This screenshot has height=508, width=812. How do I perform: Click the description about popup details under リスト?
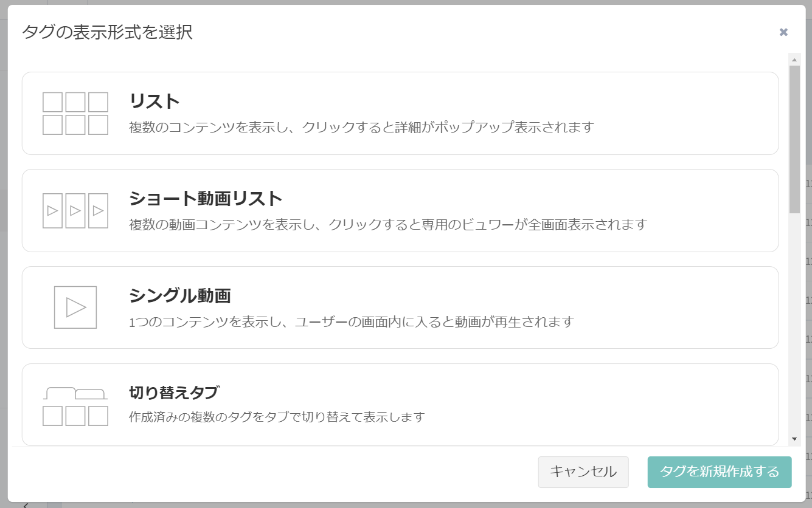[x=361, y=128]
